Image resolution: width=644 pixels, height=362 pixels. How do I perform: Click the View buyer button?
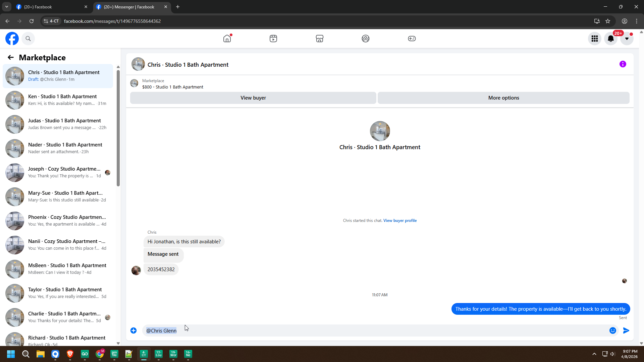(253, 98)
